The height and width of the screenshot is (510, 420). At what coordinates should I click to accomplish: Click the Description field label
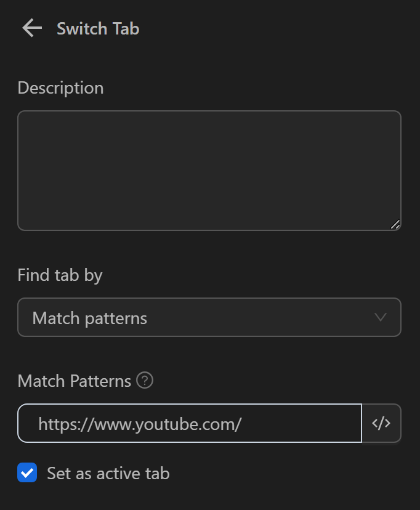click(x=60, y=87)
